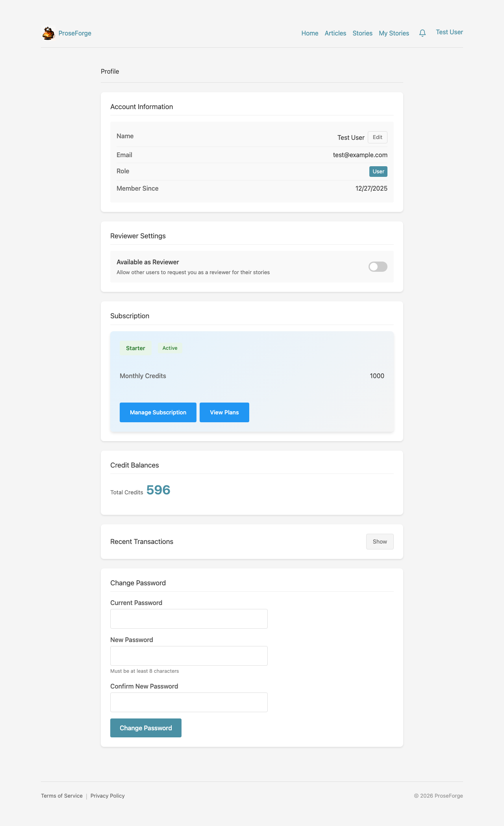Image resolution: width=504 pixels, height=826 pixels.
Task: Navigate to Articles
Action: click(x=335, y=33)
